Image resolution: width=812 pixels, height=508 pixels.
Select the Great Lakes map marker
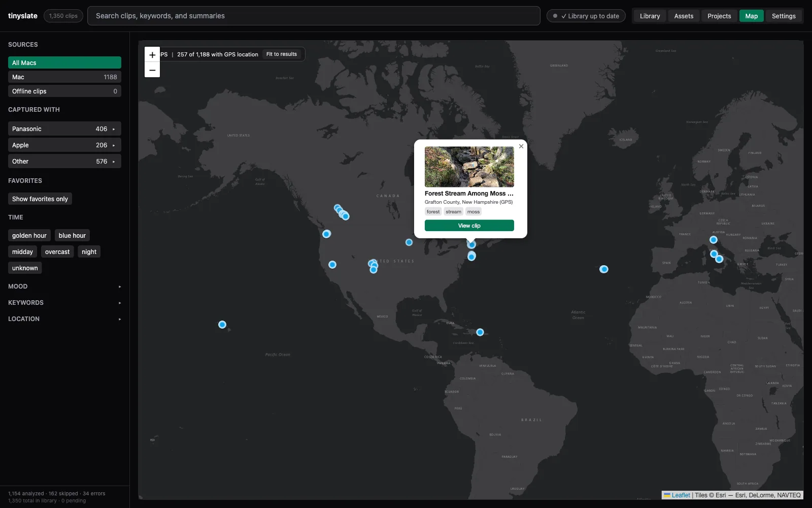click(x=409, y=242)
